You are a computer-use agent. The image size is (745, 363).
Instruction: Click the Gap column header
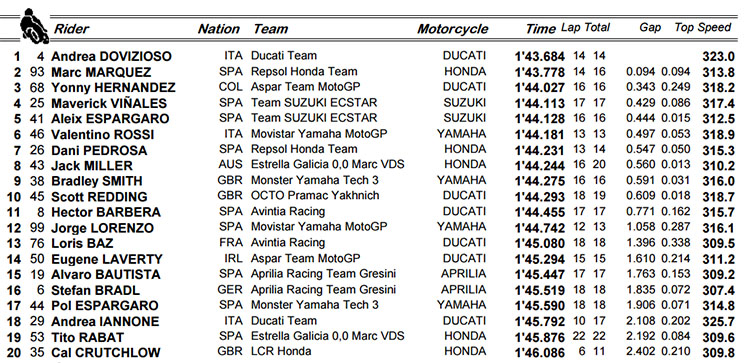click(x=649, y=27)
